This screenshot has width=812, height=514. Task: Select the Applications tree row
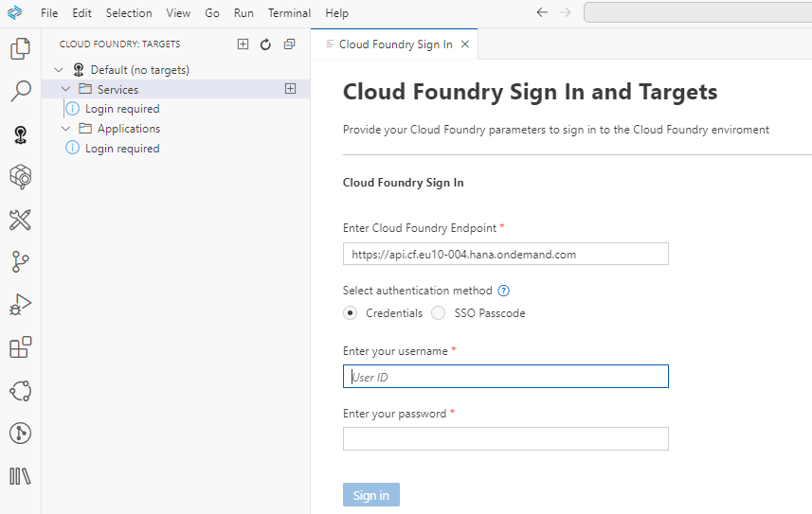pyautogui.click(x=176, y=129)
